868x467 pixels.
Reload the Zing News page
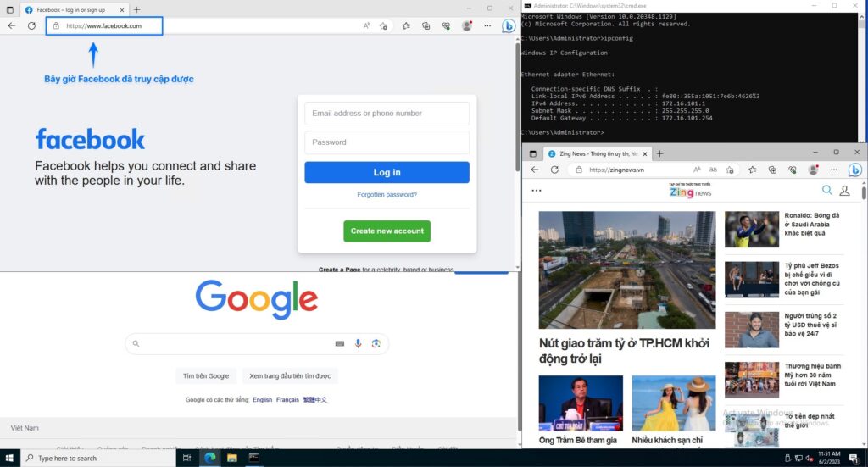point(554,170)
